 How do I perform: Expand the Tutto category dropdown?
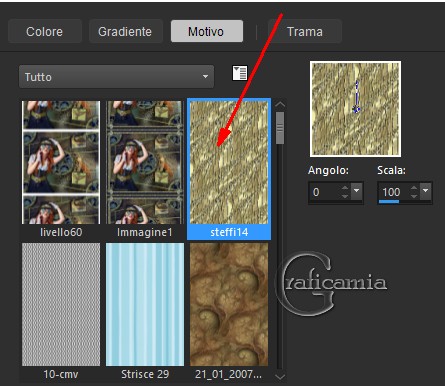coord(116,77)
